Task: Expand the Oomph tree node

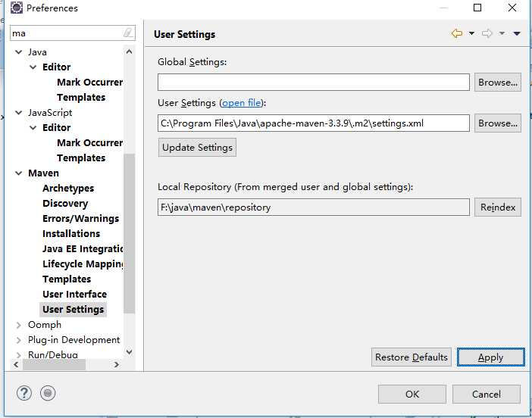Action: tap(19, 325)
